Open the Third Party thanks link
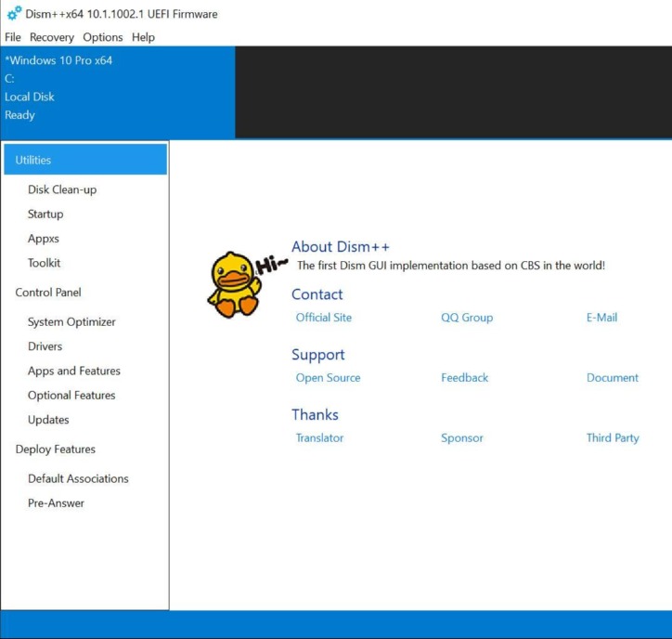The height and width of the screenshot is (639, 672). coord(613,437)
